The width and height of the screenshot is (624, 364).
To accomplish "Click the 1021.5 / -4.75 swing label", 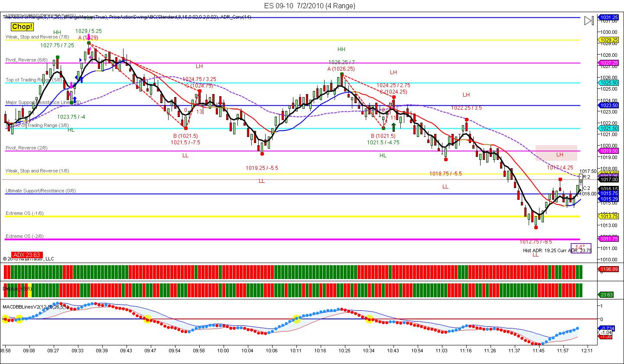I will 383,142.
